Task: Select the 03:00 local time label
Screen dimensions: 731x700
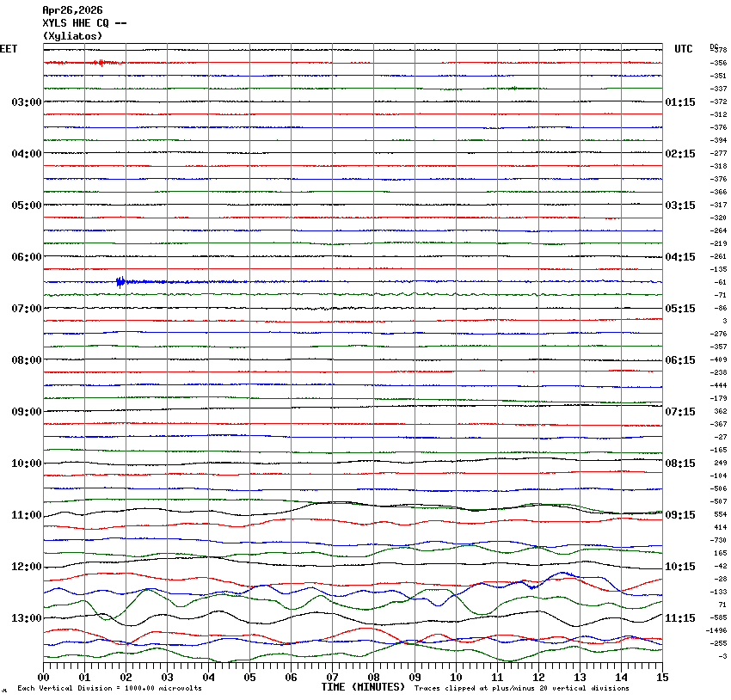Action: [x=26, y=102]
